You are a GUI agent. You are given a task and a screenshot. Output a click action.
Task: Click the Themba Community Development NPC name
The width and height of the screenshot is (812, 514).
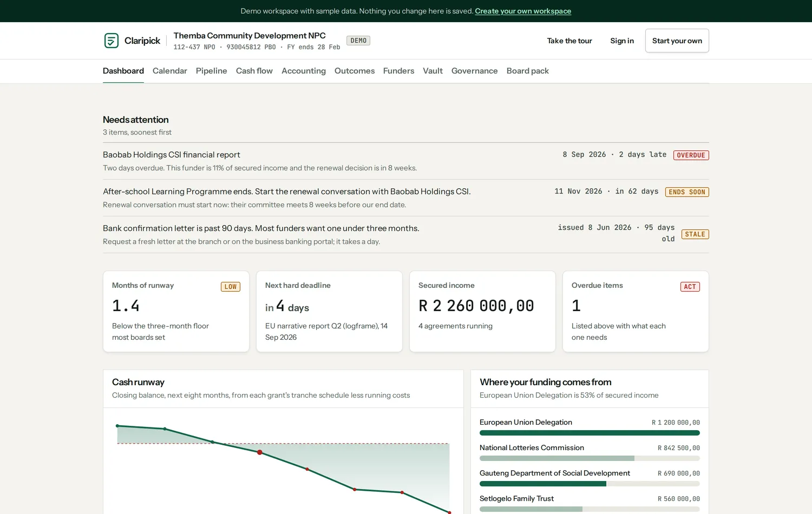(250, 36)
